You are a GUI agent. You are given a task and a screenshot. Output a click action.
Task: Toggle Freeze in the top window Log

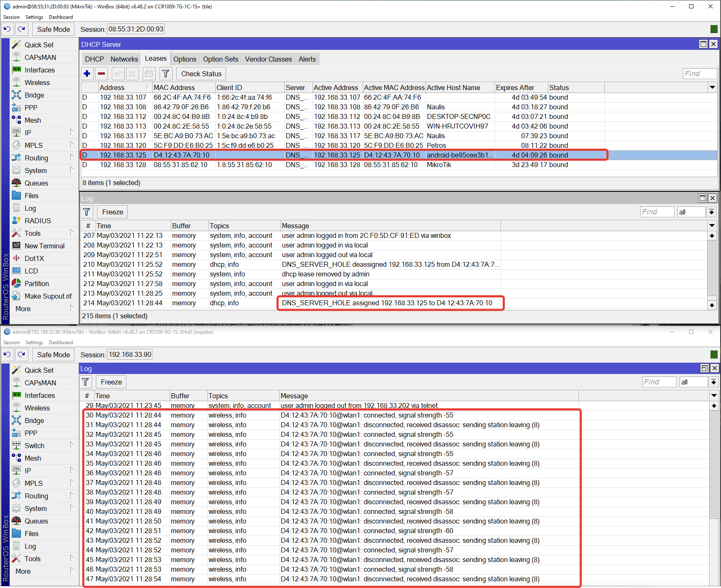[112, 212]
